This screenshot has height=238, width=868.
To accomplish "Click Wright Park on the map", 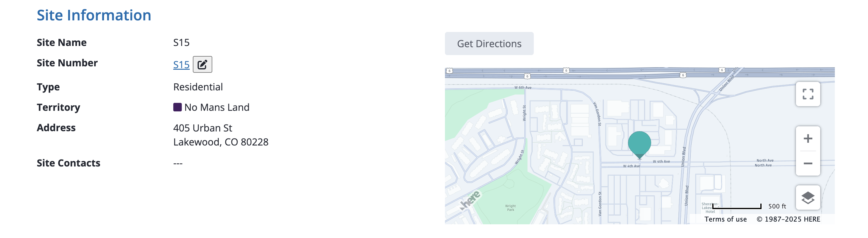I will [510, 208].
